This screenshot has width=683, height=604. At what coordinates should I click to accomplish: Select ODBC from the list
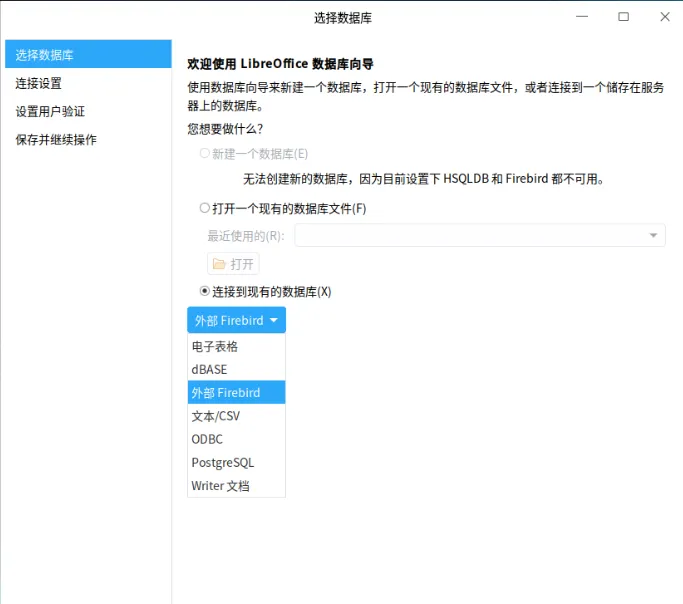[237, 439]
